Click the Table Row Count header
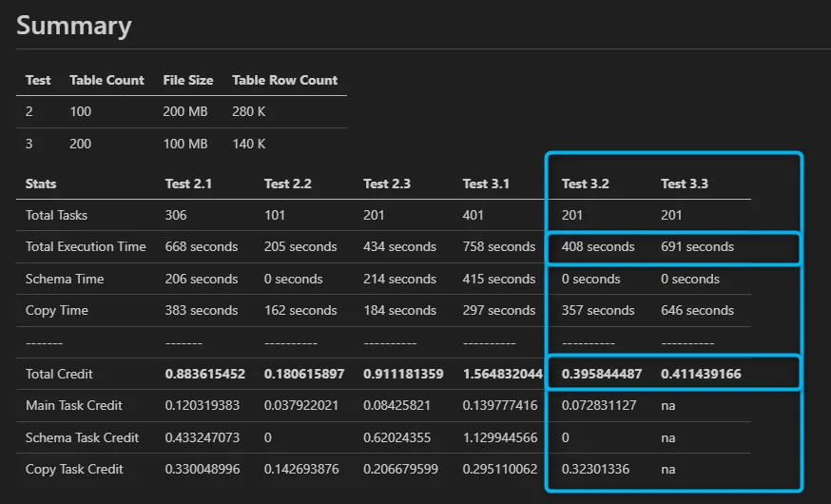This screenshot has width=831, height=504. click(284, 80)
